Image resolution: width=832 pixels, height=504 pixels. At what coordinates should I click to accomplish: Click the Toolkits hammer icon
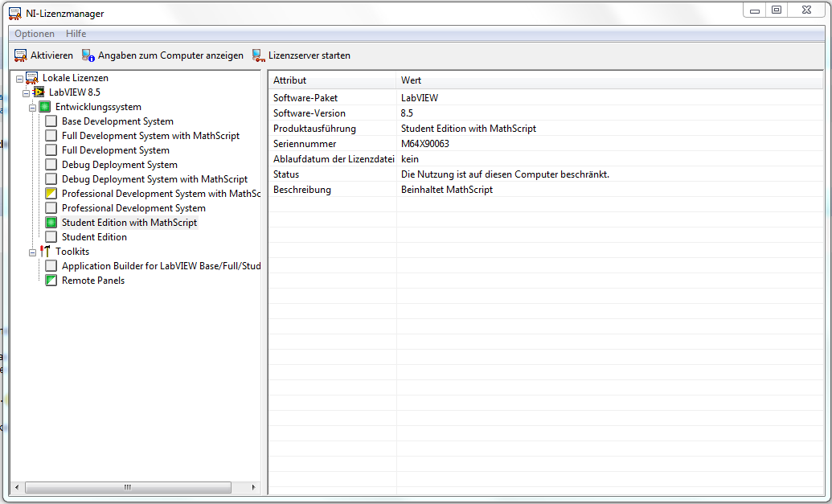(x=45, y=251)
